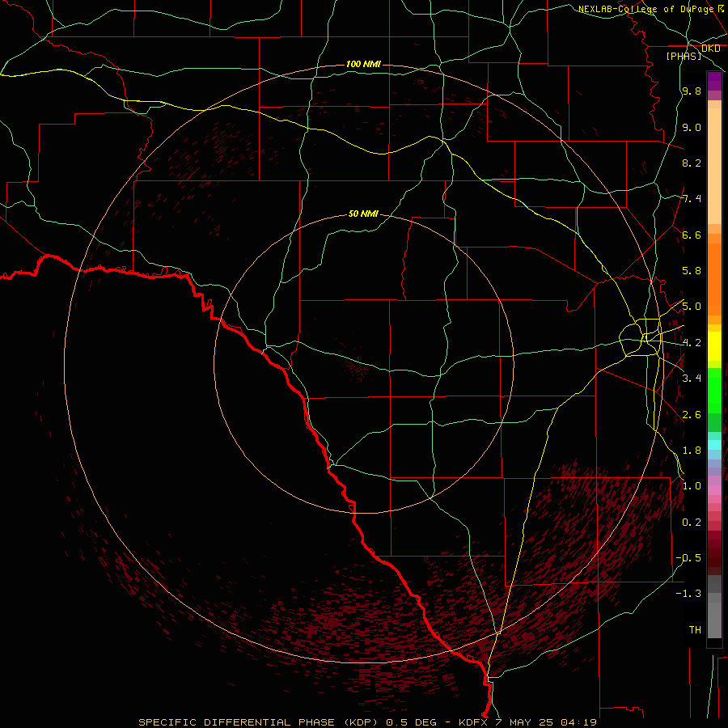Image resolution: width=728 pixels, height=728 pixels.
Task: Click the 4.2 legend value
Action: pos(692,343)
